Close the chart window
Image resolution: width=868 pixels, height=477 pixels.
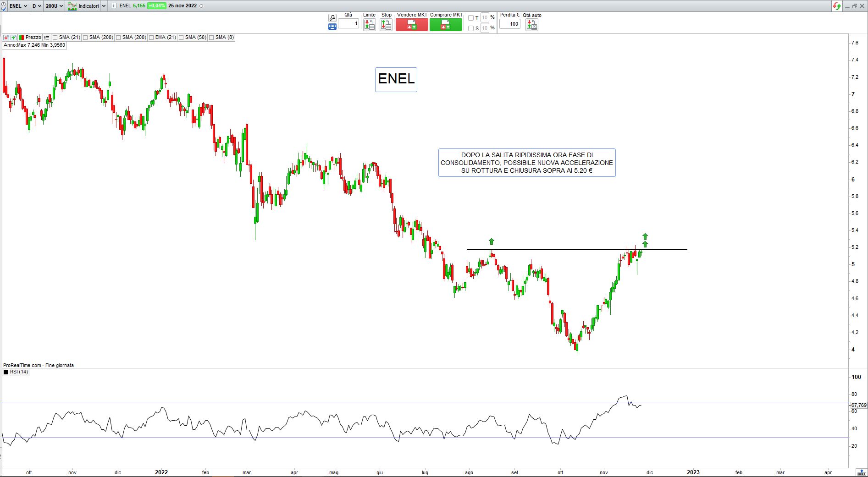[x=862, y=6]
